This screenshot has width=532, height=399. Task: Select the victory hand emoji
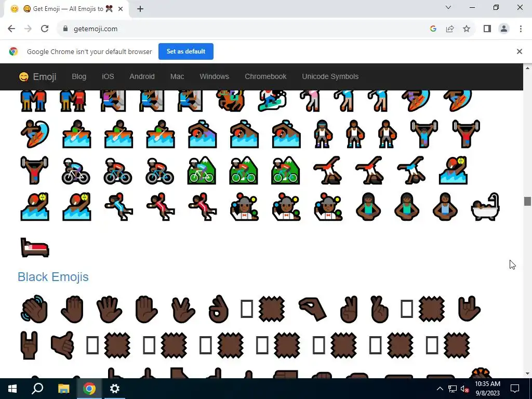point(349,309)
